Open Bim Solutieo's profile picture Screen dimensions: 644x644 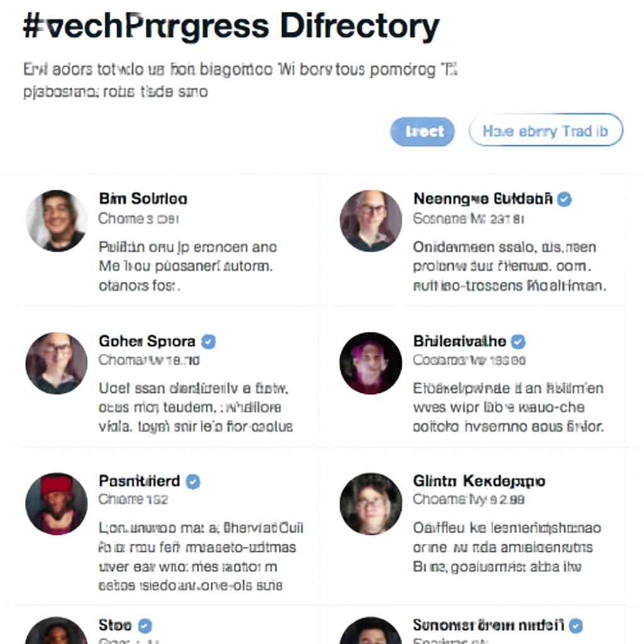click(56, 221)
